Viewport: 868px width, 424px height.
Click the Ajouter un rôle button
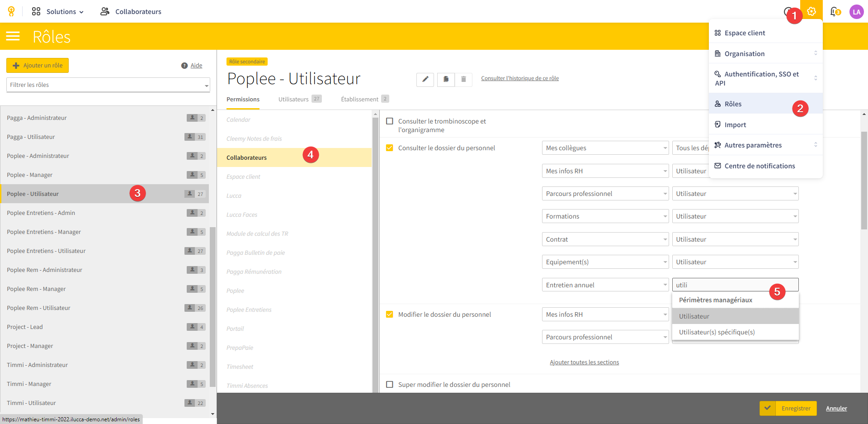pyautogui.click(x=38, y=65)
